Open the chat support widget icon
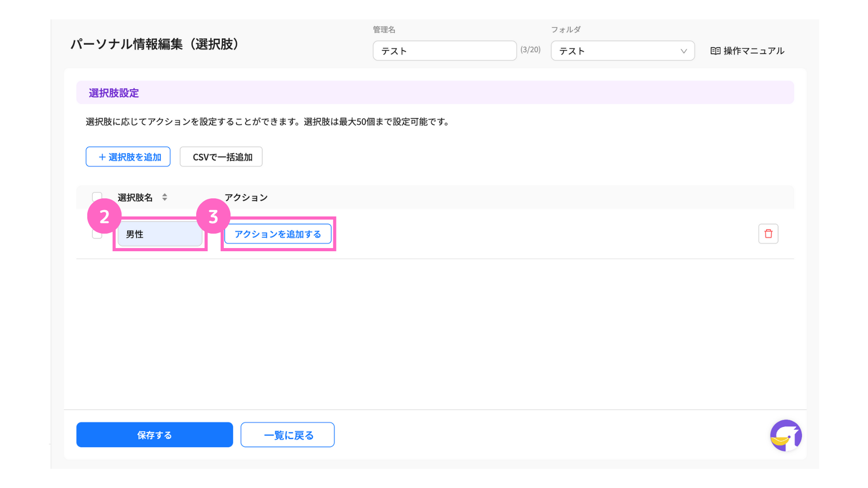The height and width of the screenshot is (488, 868). pyautogui.click(x=786, y=436)
